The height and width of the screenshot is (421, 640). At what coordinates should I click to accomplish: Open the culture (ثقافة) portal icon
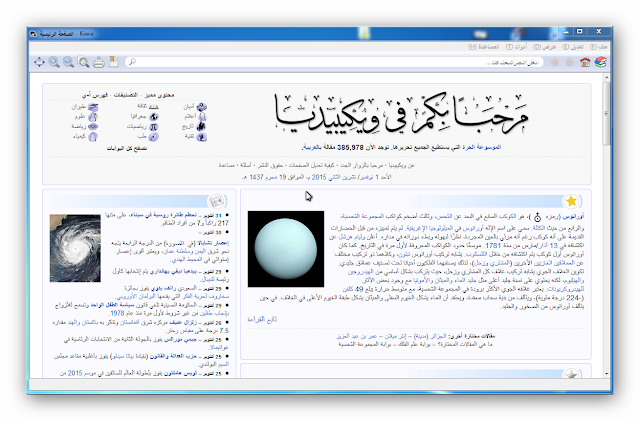click(153, 107)
